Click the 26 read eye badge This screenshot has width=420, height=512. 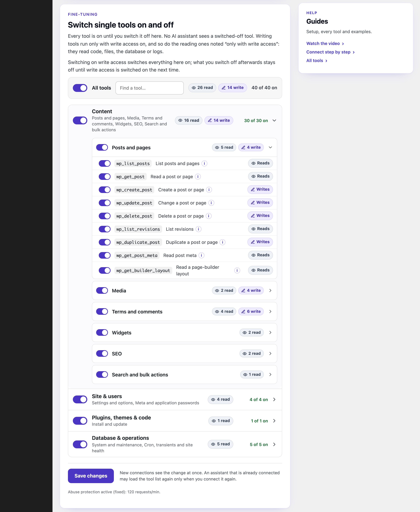click(202, 88)
